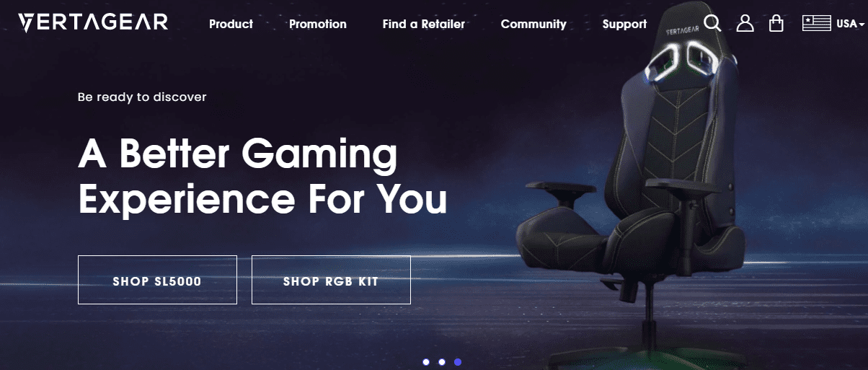The height and width of the screenshot is (370, 868).
Task: Click the 'Be ready to discover' tagline
Action: (142, 97)
